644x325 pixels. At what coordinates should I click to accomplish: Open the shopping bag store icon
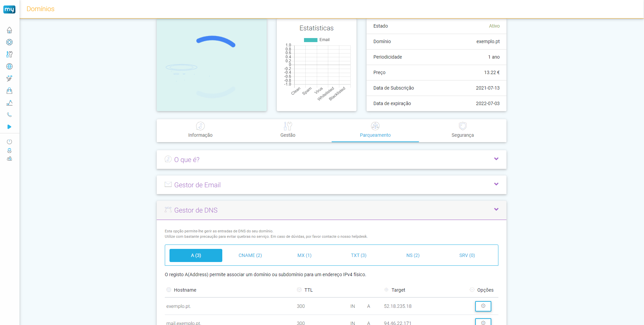pyautogui.click(x=9, y=91)
